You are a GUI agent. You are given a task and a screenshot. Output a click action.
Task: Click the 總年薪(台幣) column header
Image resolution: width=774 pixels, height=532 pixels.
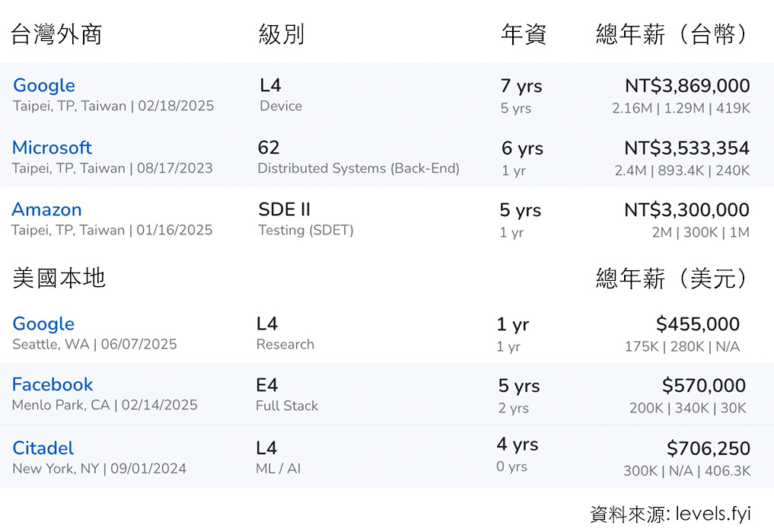click(672, 34)
